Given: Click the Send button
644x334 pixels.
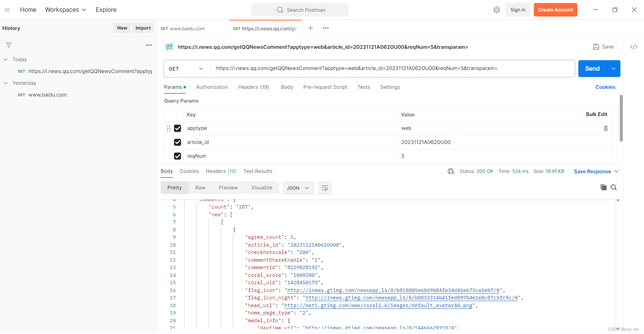Looking at the screenshot, I should coord(592,69).
